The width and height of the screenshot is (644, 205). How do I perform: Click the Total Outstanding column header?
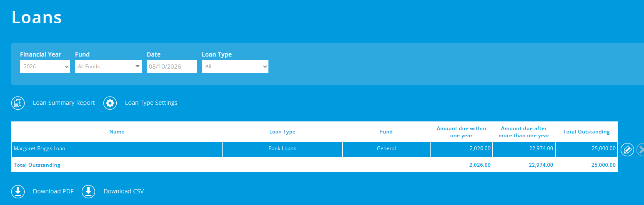[x=586, y=132]
